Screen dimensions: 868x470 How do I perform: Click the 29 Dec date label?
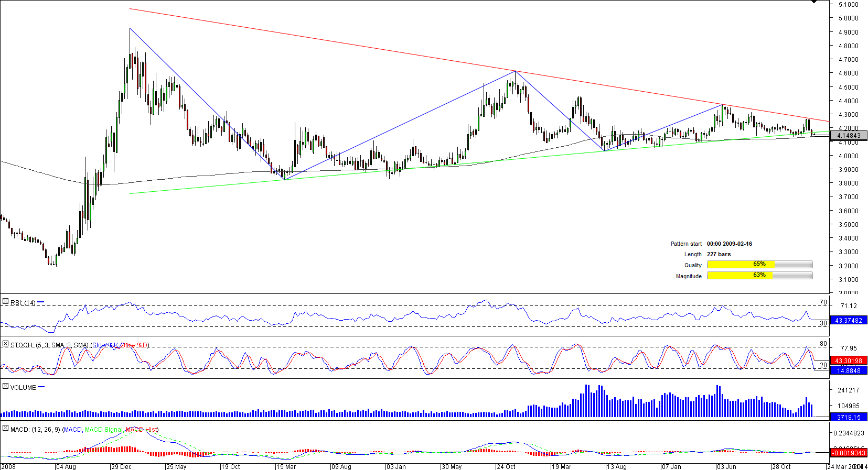(121, 466)
